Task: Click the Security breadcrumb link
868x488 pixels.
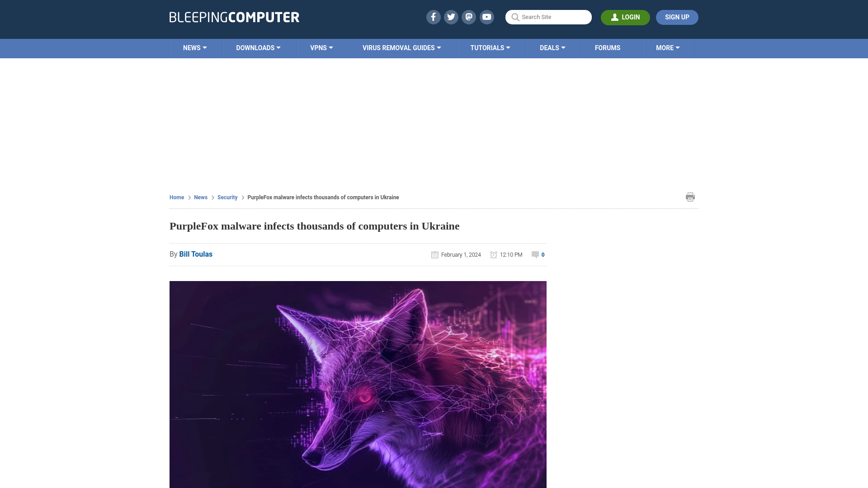Action: click(x=227, y=197)
